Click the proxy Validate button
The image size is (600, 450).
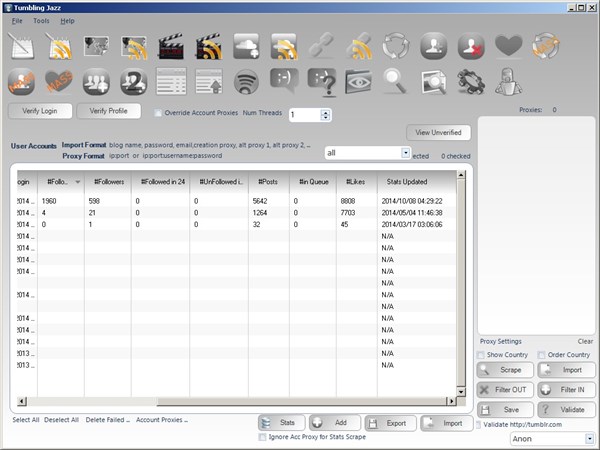pyautogui.click(x=567, y=410)
